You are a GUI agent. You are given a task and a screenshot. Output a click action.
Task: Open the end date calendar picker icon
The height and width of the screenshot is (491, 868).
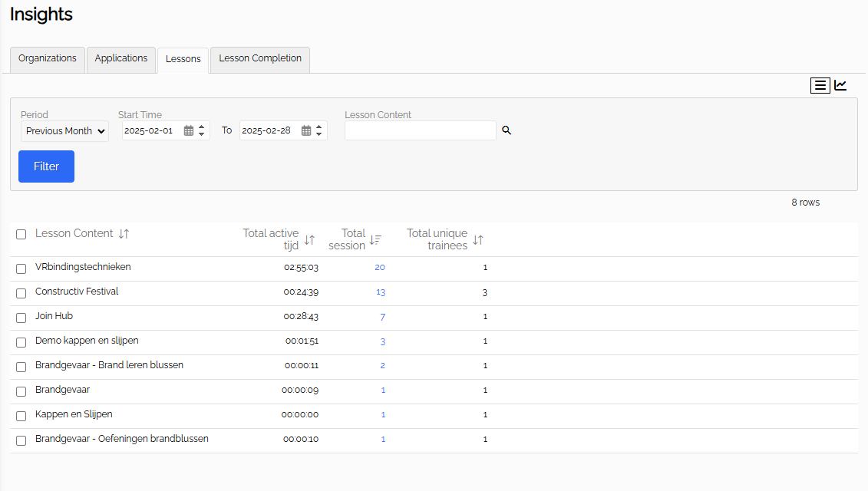click(306, 130)
